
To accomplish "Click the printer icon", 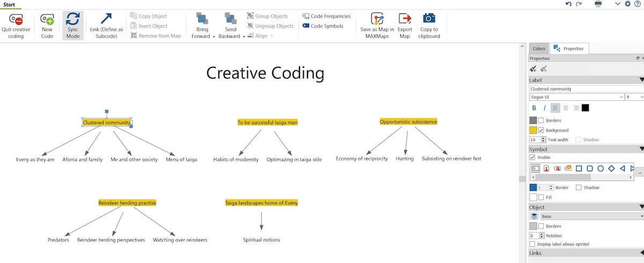I will (598, 4).
